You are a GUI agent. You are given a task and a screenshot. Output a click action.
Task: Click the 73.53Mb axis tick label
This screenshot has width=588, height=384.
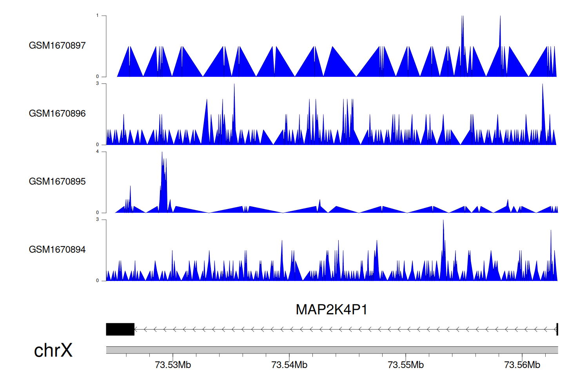[173, 365]
